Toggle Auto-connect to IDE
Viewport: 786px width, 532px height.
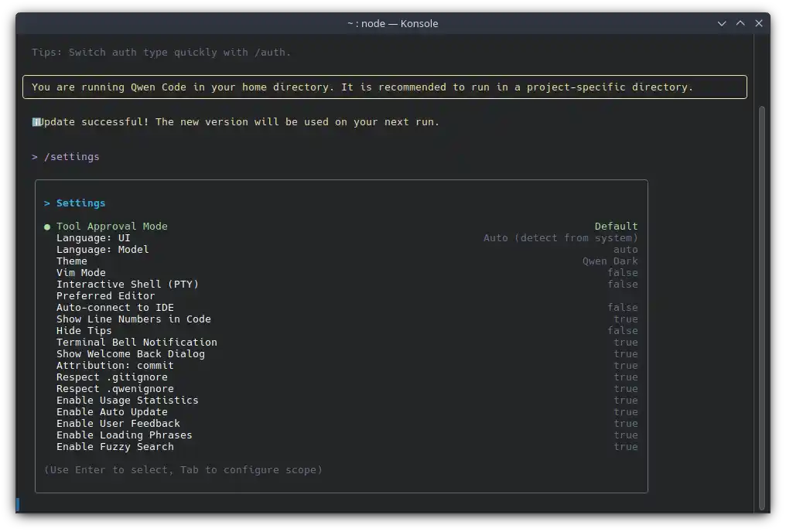114,307
